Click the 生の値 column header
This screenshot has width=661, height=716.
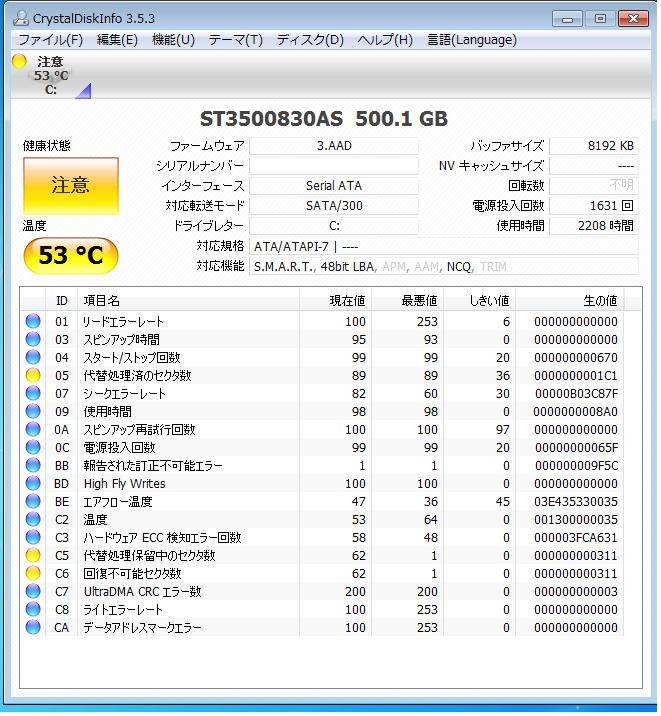click(x=570, y=300)
